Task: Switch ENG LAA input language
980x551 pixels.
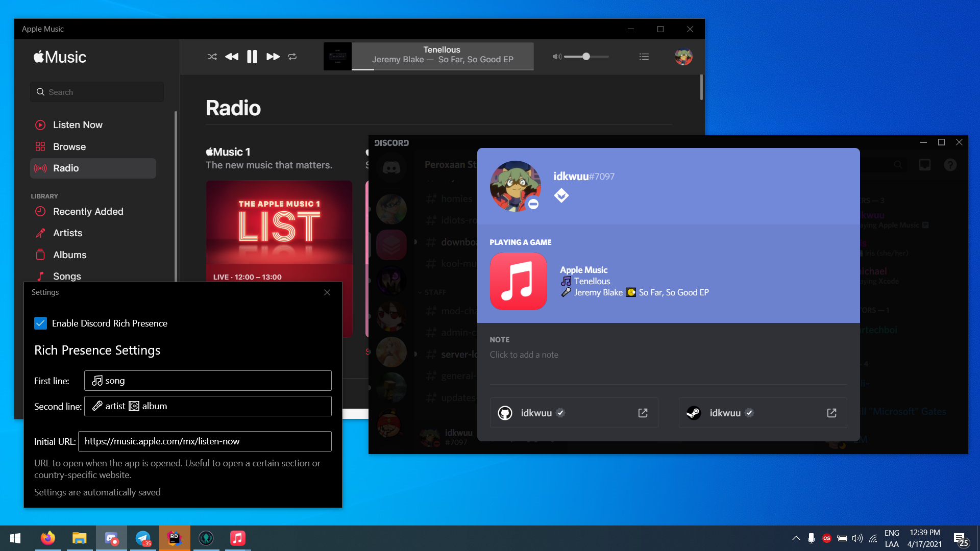Action: [x=892, y=538]
